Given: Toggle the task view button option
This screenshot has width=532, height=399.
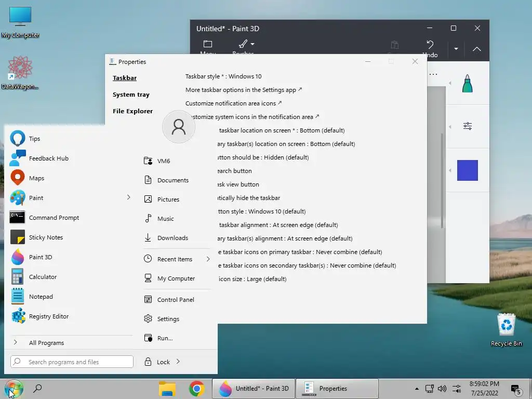Looking at the screenshot, I should 238,184.
